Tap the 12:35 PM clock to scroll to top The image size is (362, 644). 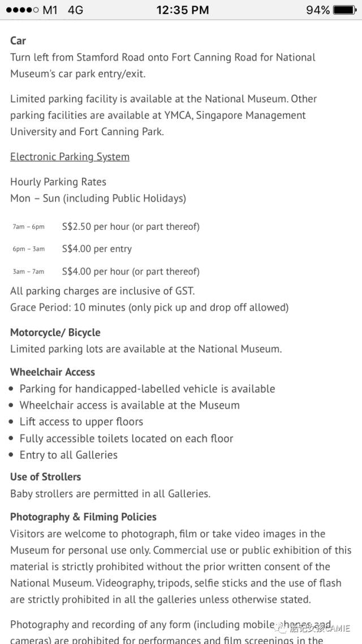[182, 10]
